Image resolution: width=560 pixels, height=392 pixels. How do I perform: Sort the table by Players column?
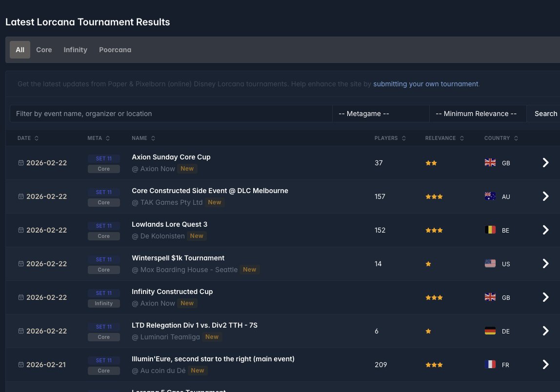coord(390,138)
